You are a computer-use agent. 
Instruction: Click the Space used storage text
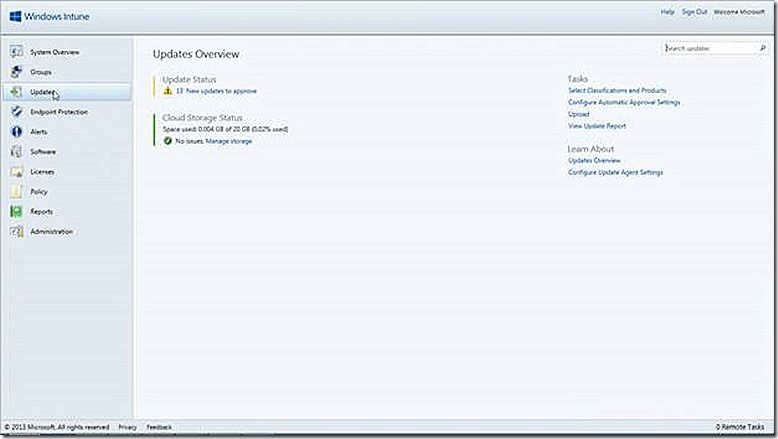[225, 129]
